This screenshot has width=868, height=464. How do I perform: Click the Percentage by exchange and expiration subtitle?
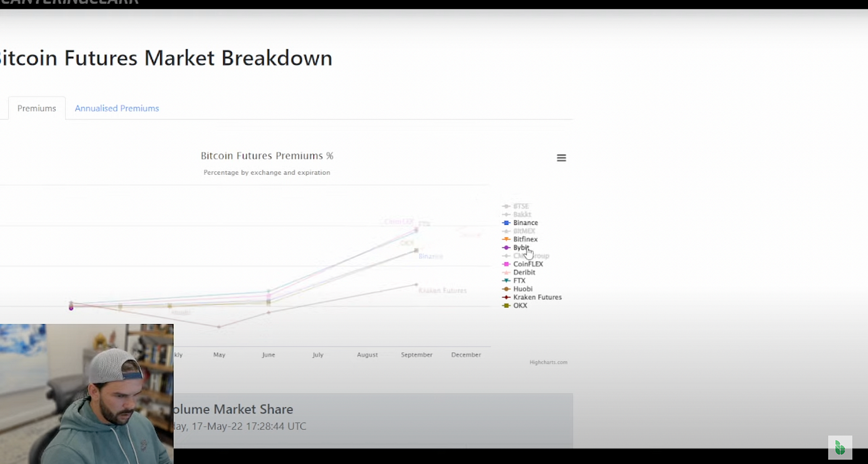pyautogui.click(x=267, y=172)
